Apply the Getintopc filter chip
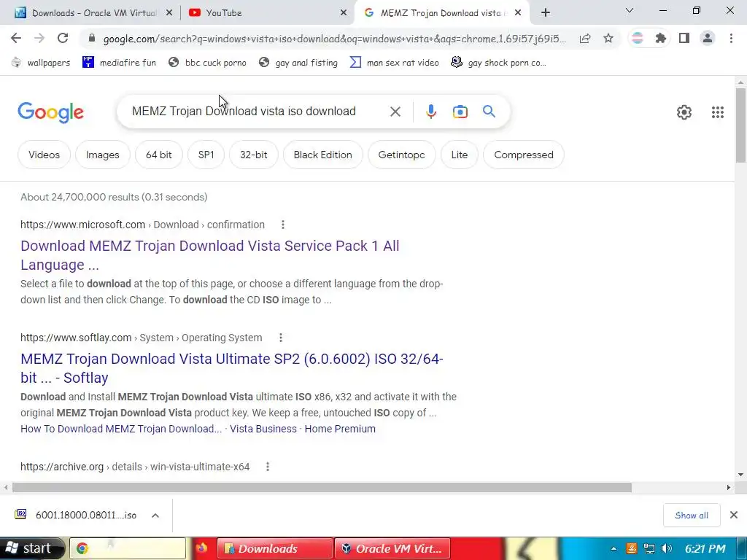Screen dimensions: 747x560 [402, 155]
